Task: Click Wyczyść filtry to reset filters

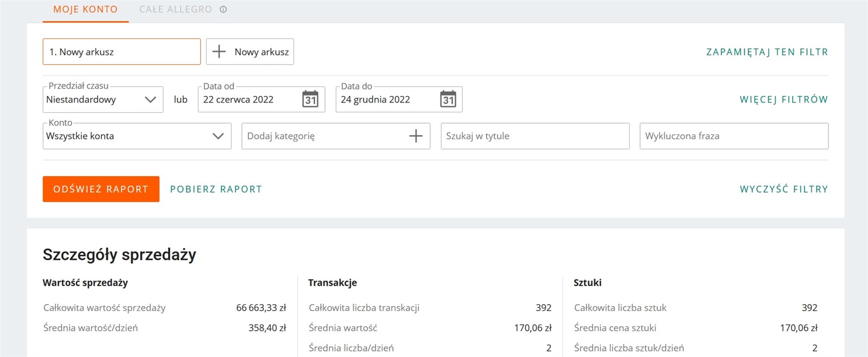Action: 783,189
